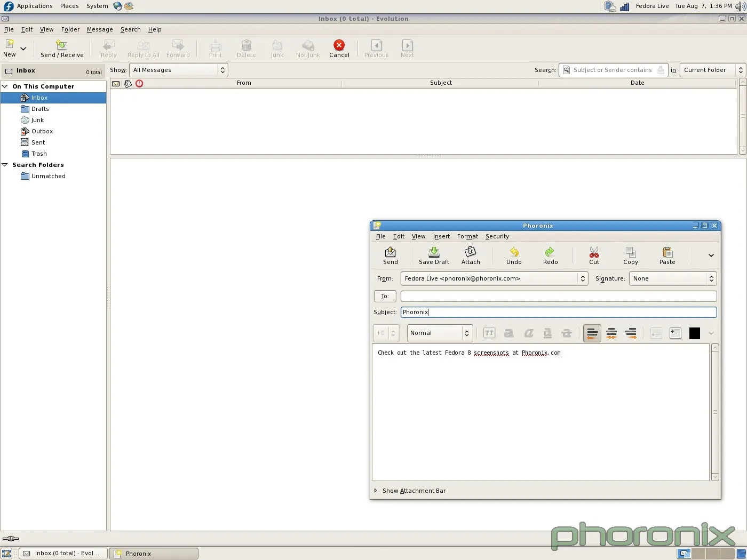Expand the composer toolbar overflow arrow

click(x=711, y=255)
